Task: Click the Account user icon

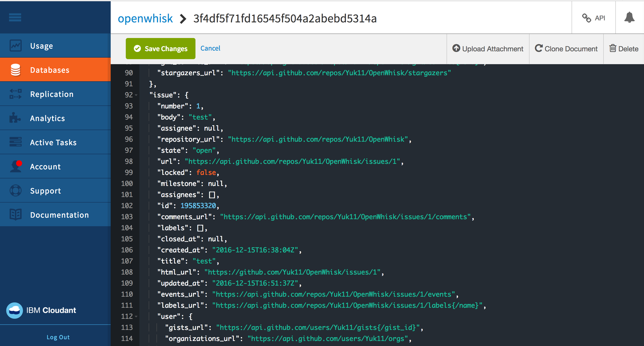Action: point(16,166)
